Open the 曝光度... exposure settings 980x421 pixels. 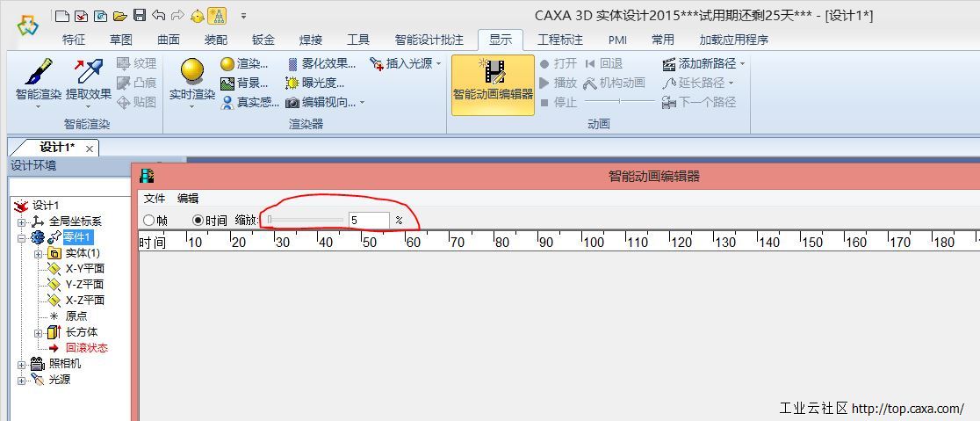click(x=315, y=83)
